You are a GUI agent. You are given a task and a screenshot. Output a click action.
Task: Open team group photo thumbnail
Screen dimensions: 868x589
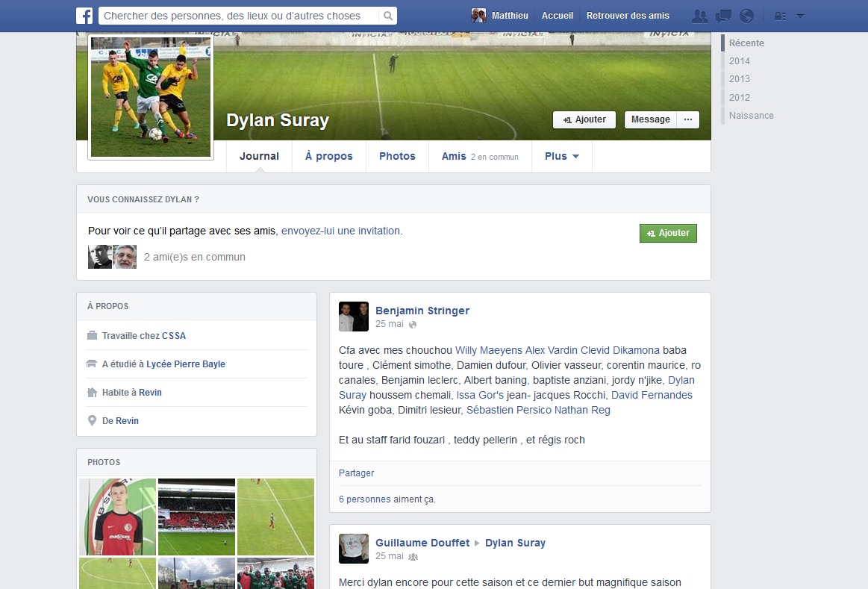coord(275,573)
